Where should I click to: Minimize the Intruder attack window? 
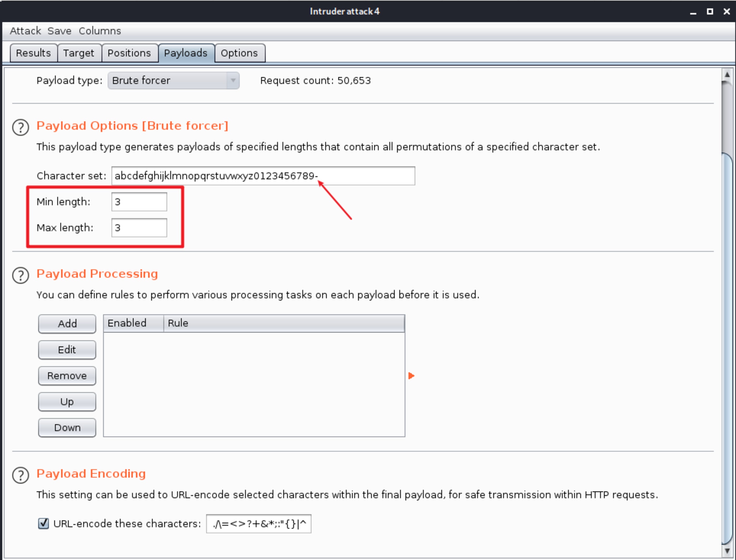tap(693, 12)
